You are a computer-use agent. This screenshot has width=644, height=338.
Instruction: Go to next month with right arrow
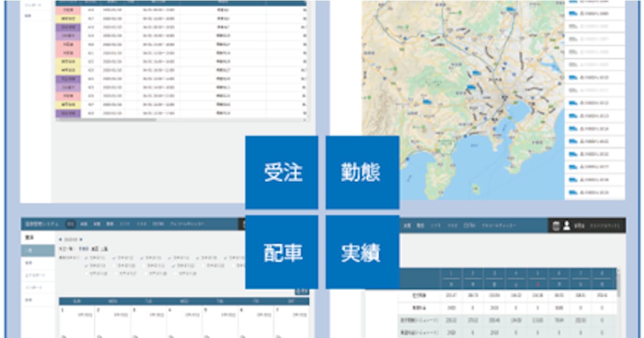pos(80,239)
